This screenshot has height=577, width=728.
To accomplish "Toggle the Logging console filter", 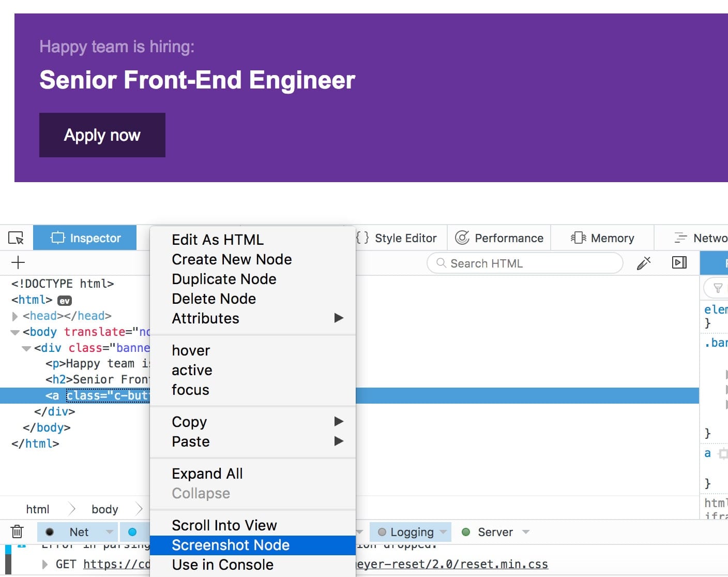I will (x=411, y=532).
